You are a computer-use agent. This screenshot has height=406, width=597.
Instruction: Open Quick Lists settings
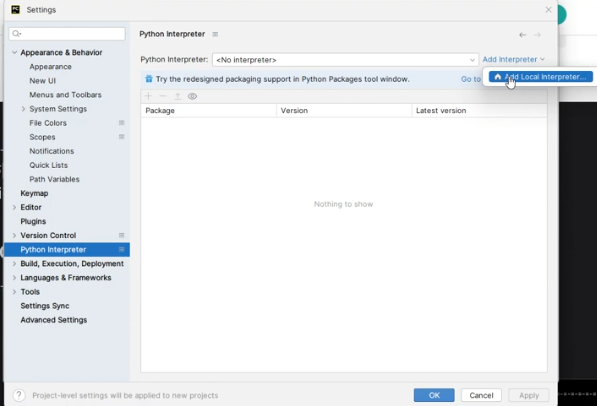click(48, 165)
